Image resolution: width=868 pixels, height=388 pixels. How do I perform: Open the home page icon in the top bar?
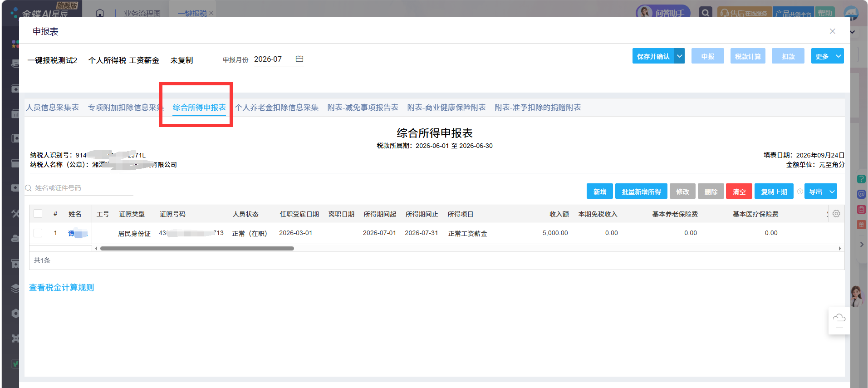click(100, 13)
